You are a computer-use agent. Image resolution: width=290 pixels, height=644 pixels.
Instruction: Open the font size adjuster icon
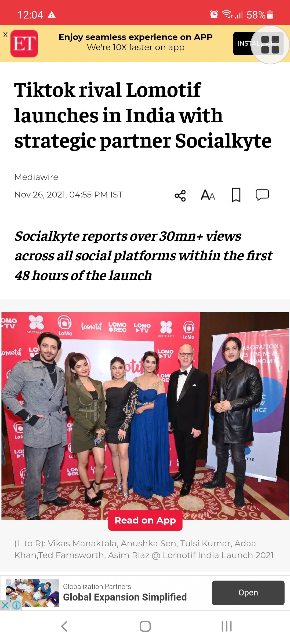click(x=208, y=195)
